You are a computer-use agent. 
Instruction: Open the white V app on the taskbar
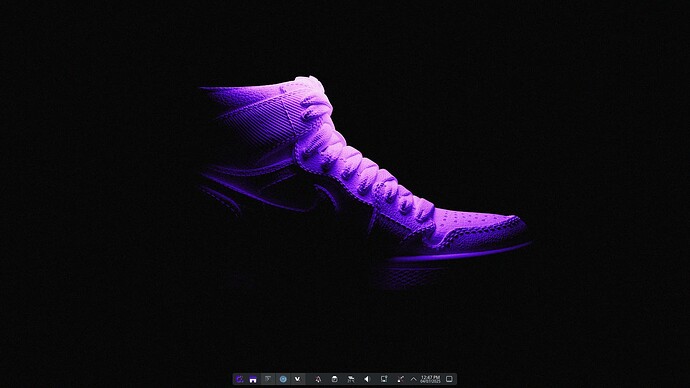297,379
